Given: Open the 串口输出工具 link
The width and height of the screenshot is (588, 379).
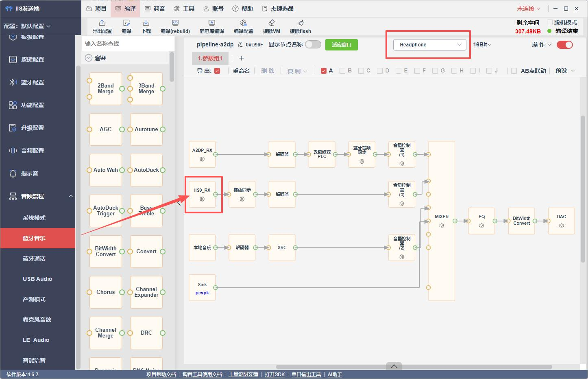Looking at the screenshot, I should click(x=306, y=375).
